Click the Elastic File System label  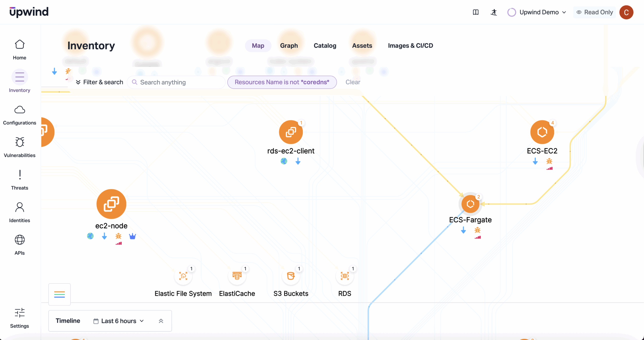(x=183, y=293)
